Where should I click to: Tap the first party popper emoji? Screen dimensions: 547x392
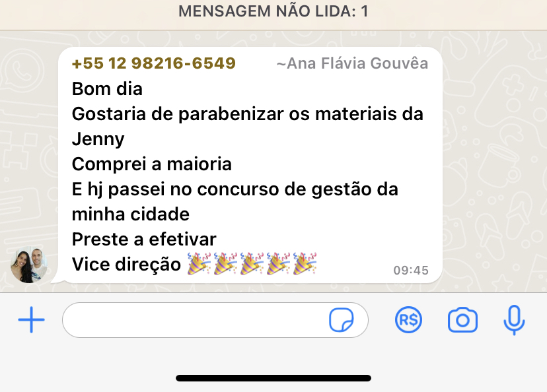pos(200,264)
